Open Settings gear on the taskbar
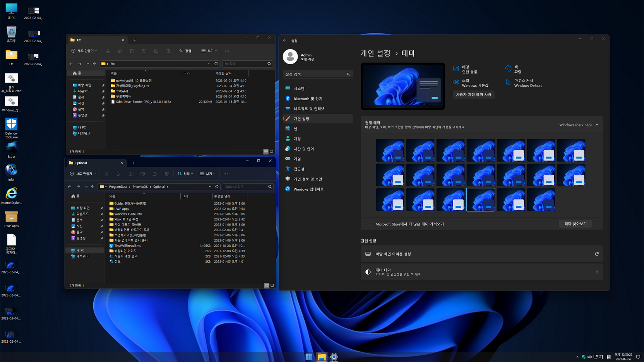 click(334, 357)
